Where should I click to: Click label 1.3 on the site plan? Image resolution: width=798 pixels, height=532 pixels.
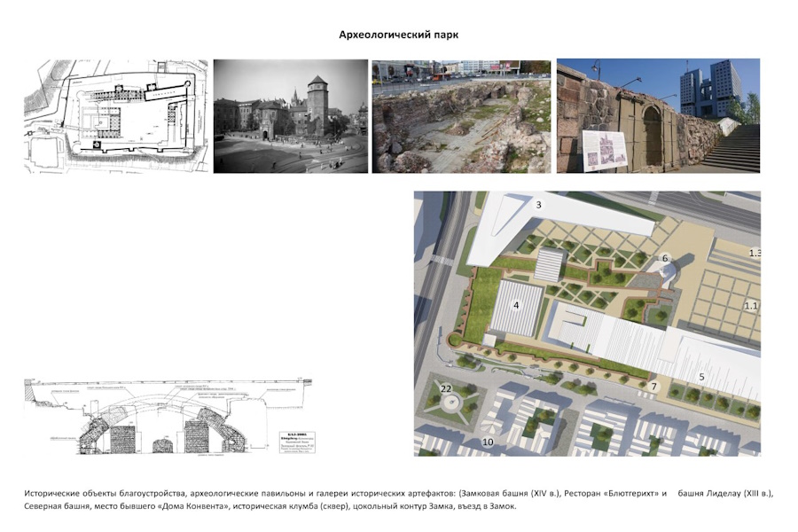[x=754, y=254]
